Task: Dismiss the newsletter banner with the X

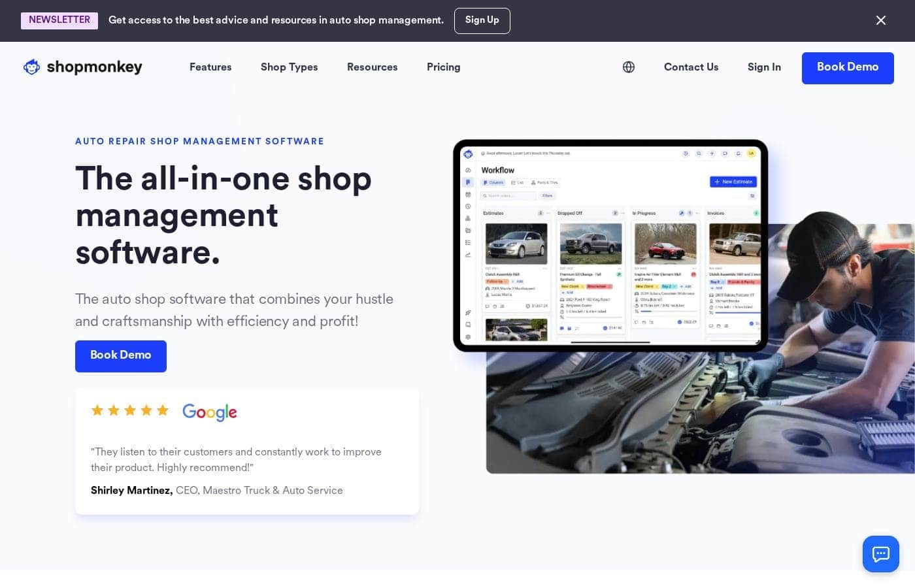Action: pyautogui.click(x=880, y=20)
